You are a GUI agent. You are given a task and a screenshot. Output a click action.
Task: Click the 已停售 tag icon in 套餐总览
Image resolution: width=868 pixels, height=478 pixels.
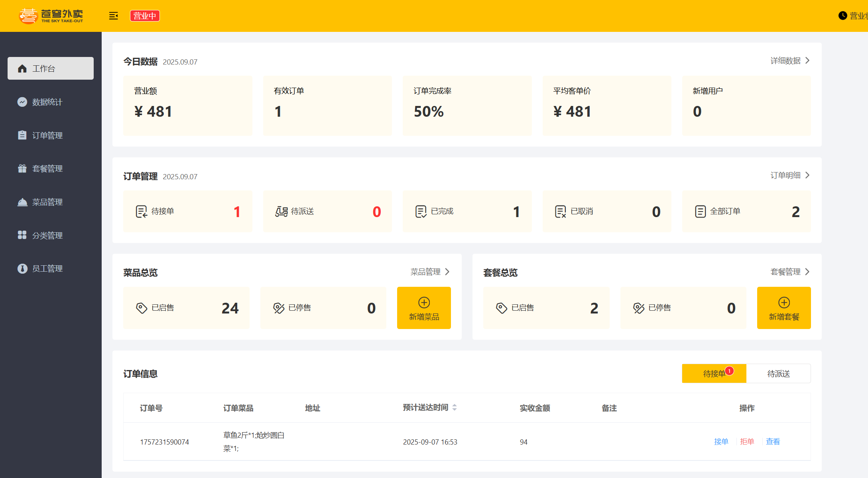point(639,308)
